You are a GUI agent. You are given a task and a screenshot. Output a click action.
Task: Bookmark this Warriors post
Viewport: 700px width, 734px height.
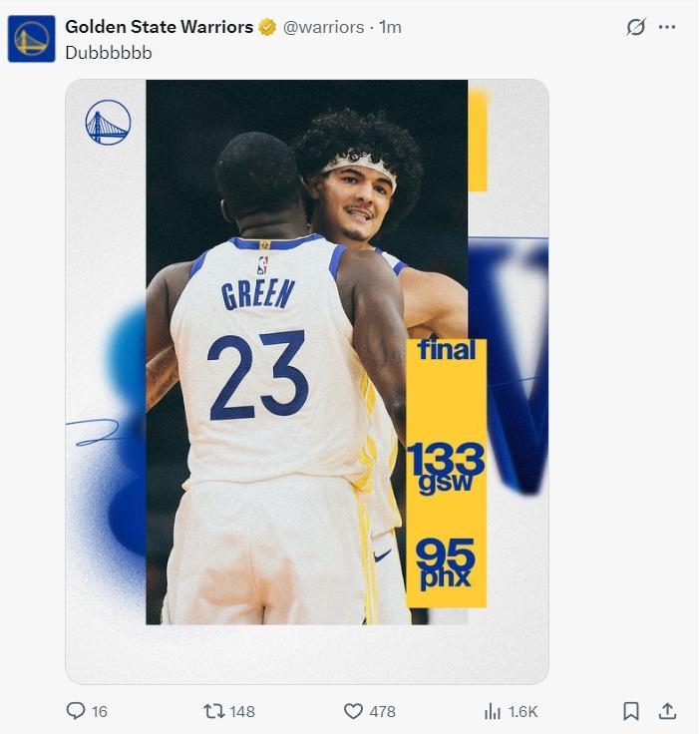point(631,711)
